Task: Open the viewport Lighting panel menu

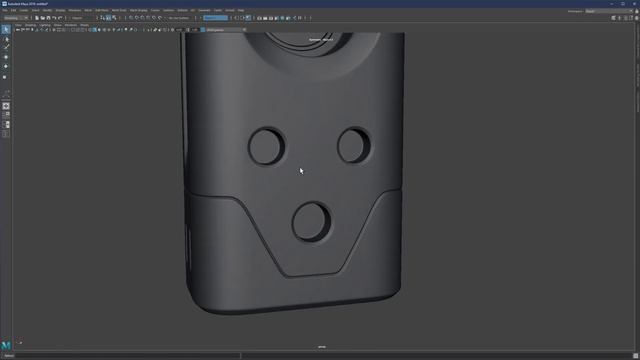Action: point(45,25)
